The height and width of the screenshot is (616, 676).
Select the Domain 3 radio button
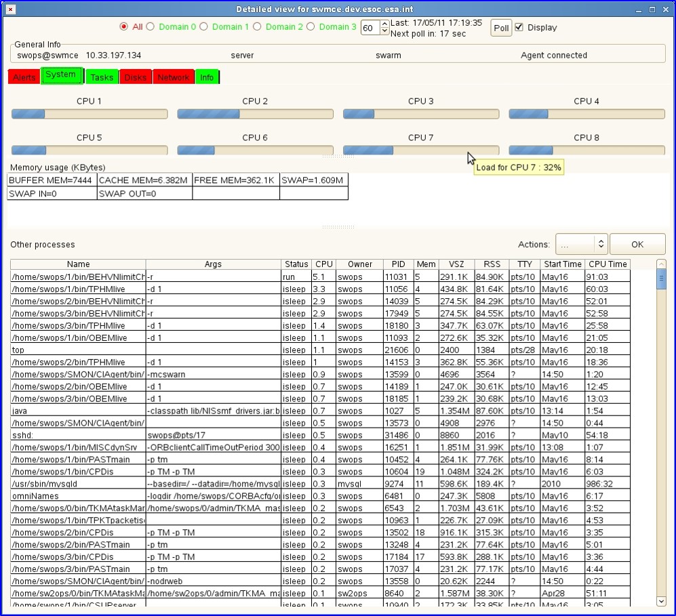[x=311, y=26]
